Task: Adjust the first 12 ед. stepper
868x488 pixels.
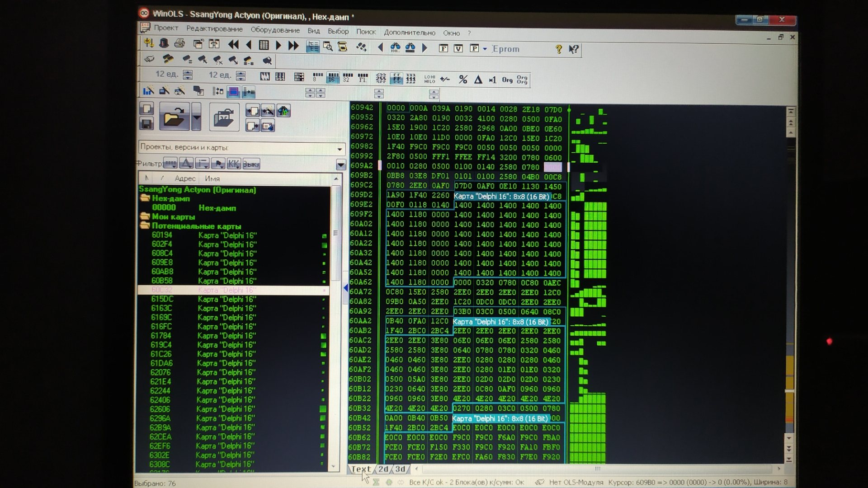Action: pyautogui.click(x=188, y=75)
